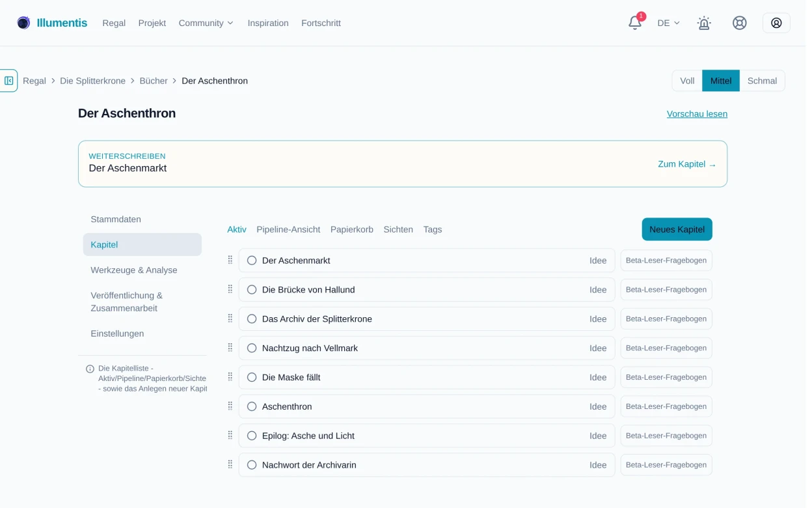The width and height of the screenshot is (812, 508).
Task: Grab drag handle for Das Archiv der Splitterkrone
Action: pyautogui.click(x=230, y=318)
